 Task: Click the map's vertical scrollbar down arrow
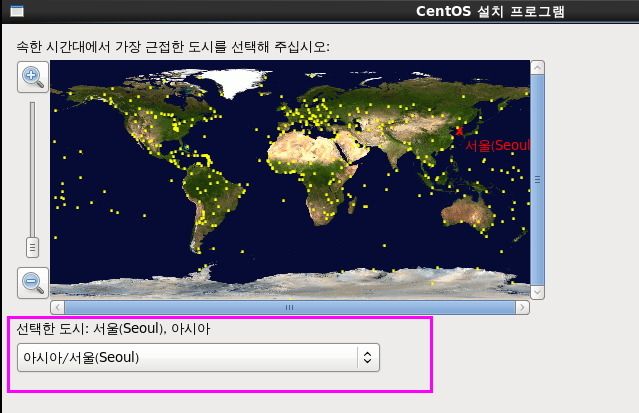538,292
